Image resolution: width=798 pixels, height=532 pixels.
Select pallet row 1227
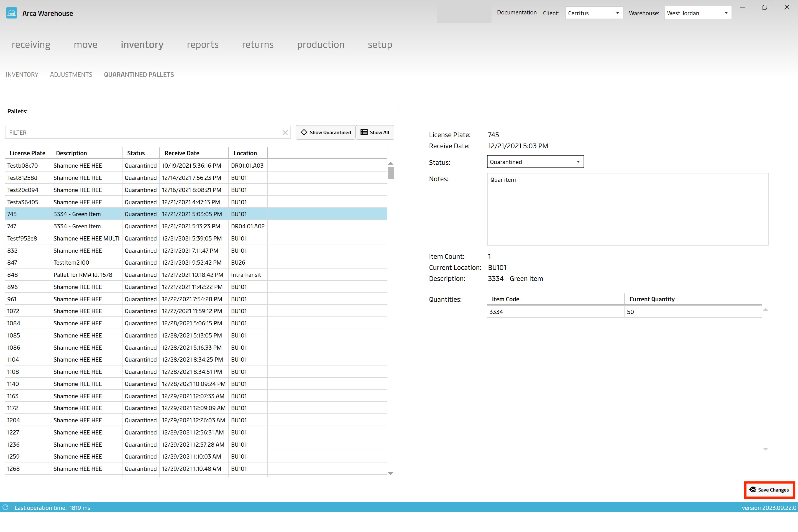196,433
